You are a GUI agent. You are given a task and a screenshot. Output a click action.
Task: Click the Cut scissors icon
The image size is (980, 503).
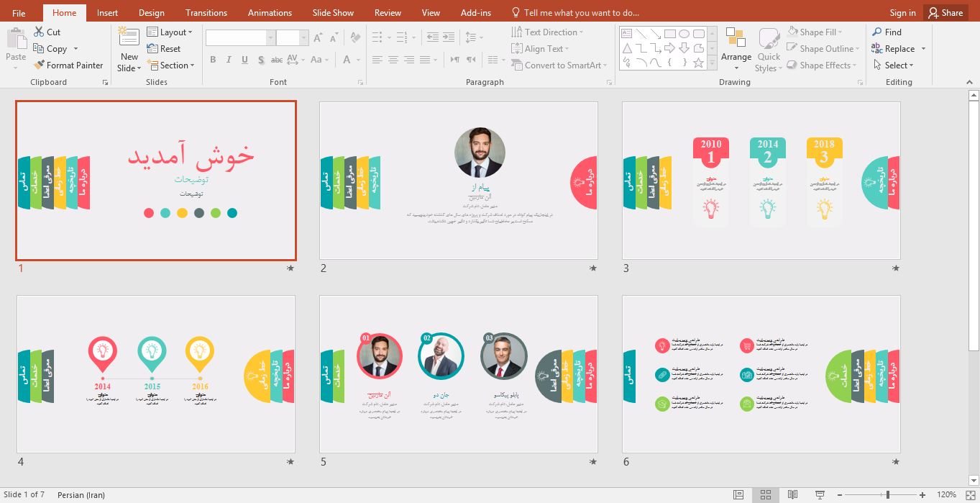(39, 32)
